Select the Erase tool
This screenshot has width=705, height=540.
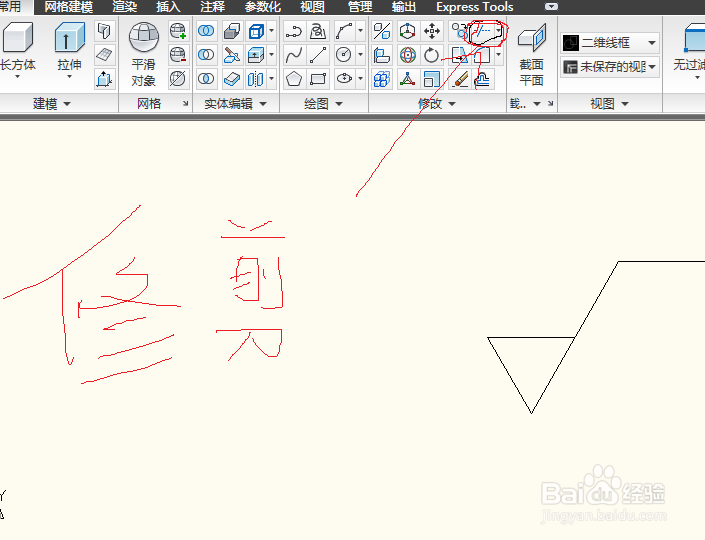coord(459,79)
